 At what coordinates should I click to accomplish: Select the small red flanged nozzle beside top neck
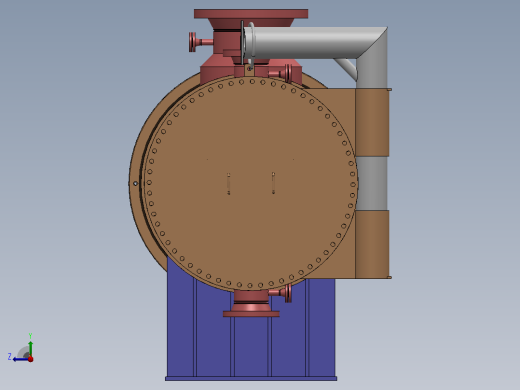point(200,42)
